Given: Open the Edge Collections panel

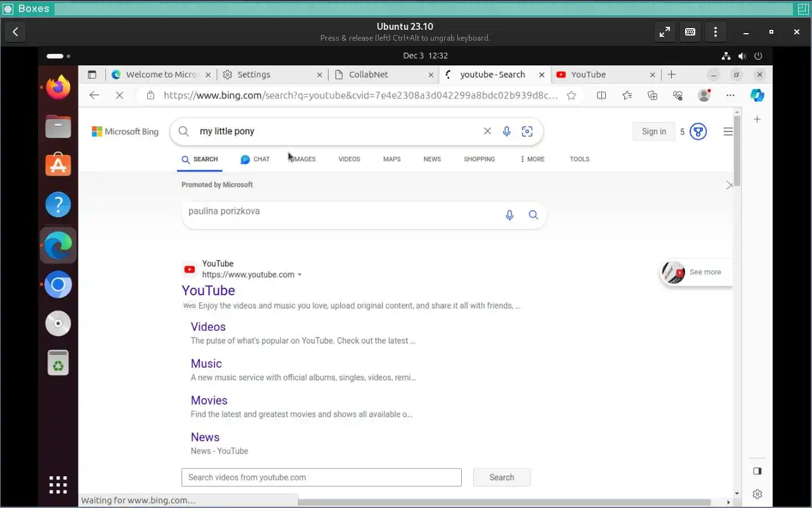Looking at the screenshot, I should point(652,95).
